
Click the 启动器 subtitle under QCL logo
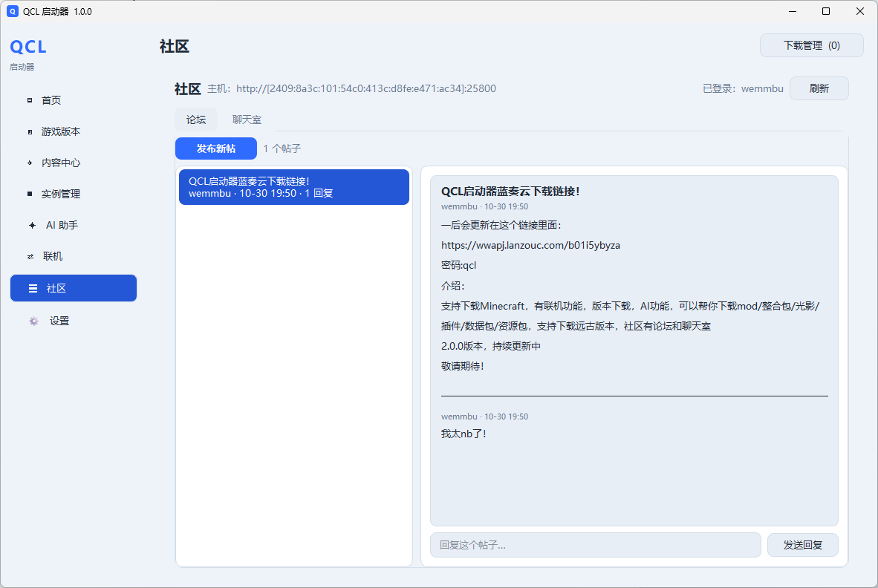pos(22,67)
